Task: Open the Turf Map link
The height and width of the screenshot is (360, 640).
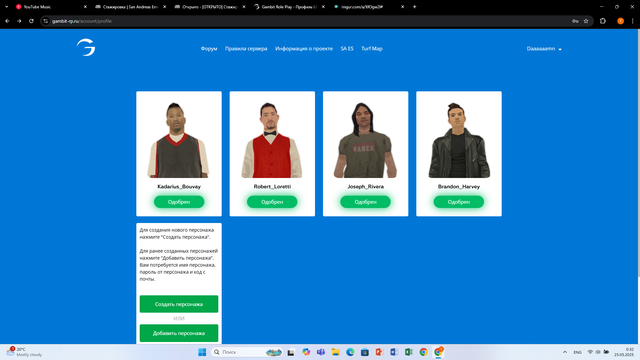Action: point(372,49)
